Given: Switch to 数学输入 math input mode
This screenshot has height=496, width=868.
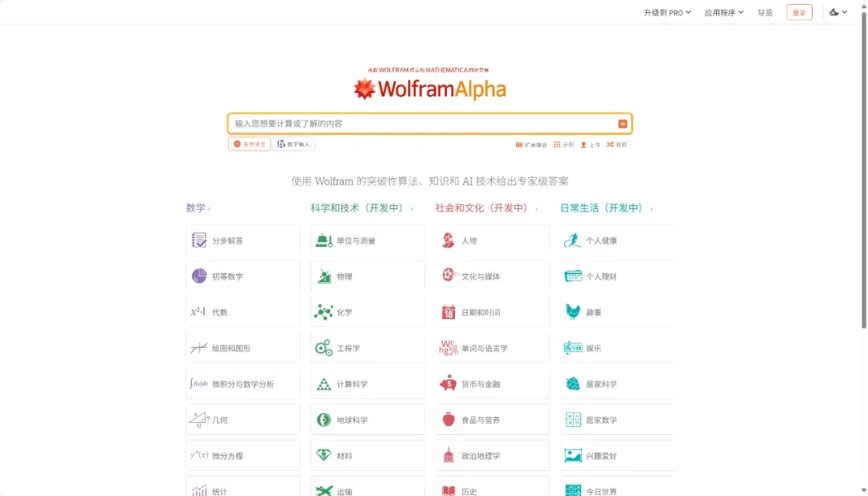Looking at the screenshot, I should point(293,144).
